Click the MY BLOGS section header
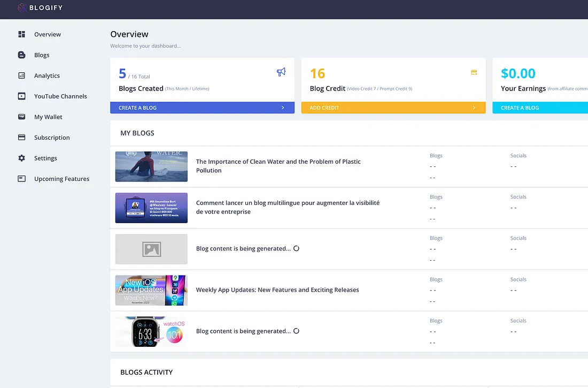Screen dimensions: 588x388 pos(137,133)
